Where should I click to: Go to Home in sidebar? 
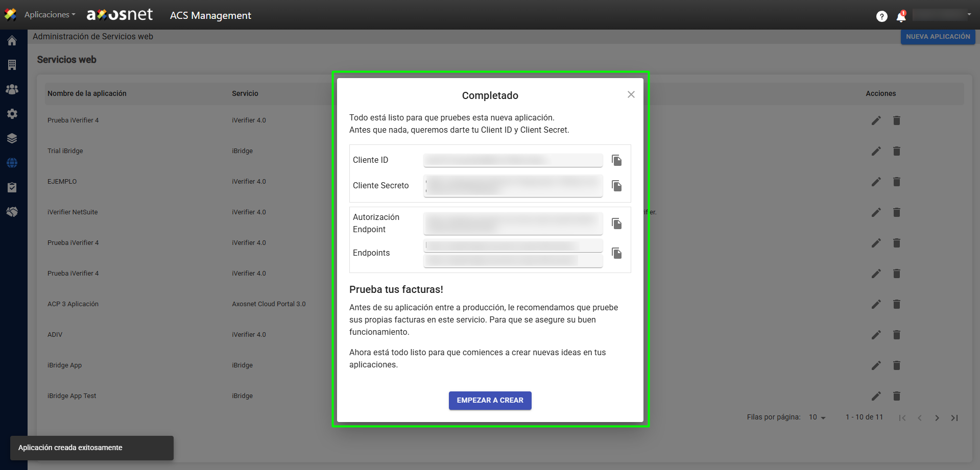[x=12, y=41]
